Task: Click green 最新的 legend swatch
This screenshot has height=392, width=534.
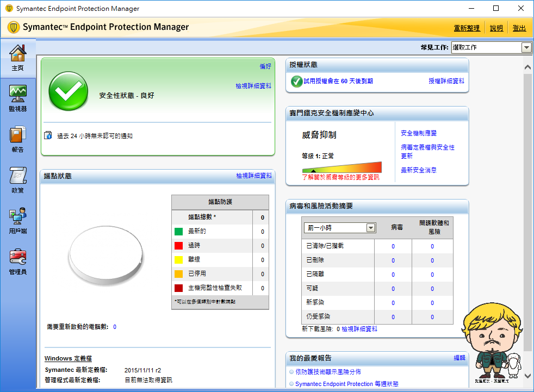Action: (x=179, y=232)
